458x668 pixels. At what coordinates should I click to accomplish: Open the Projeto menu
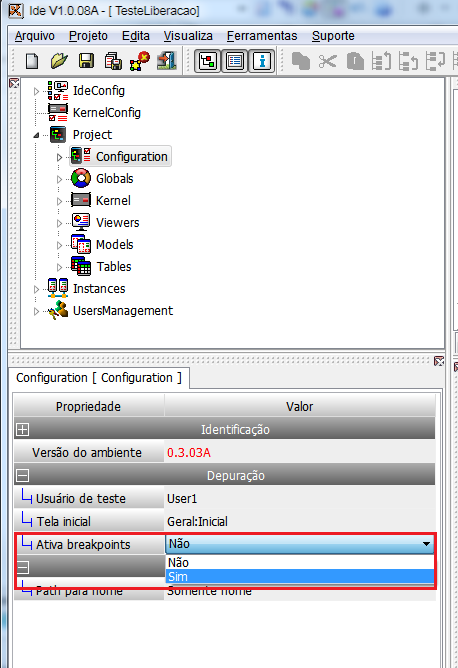89,36
